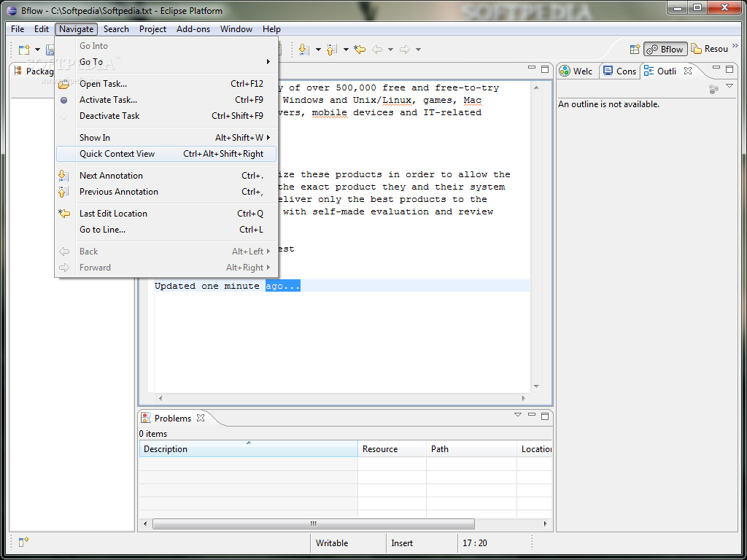Click the highlighted 'ago...' text in editor
The height and width of the screenshot is (560, 747).
(283, 286)
